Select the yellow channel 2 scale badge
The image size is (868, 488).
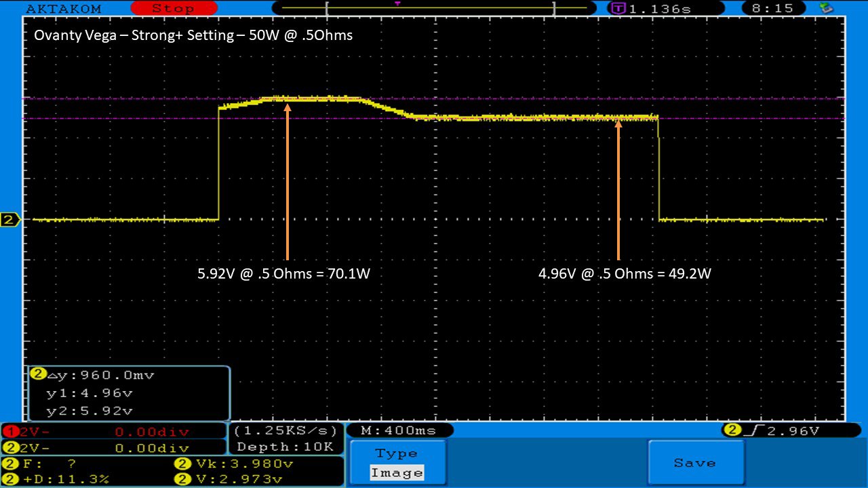tap(8, 447)
